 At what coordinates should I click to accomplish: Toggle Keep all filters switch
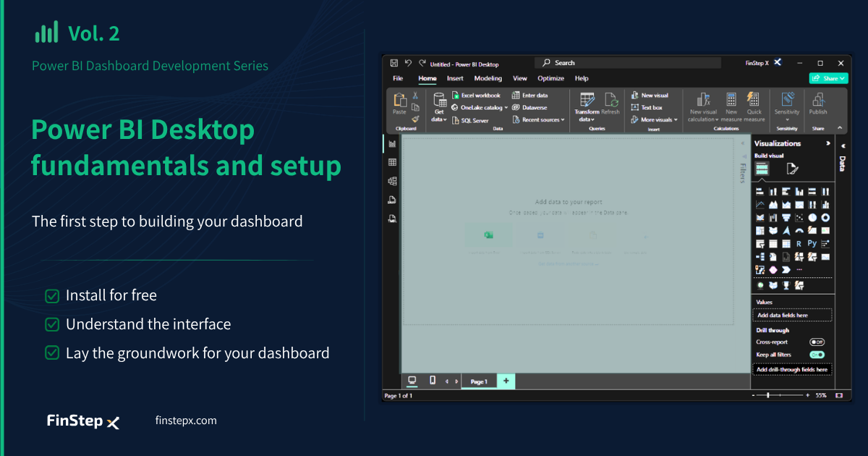tap(817, 355)
